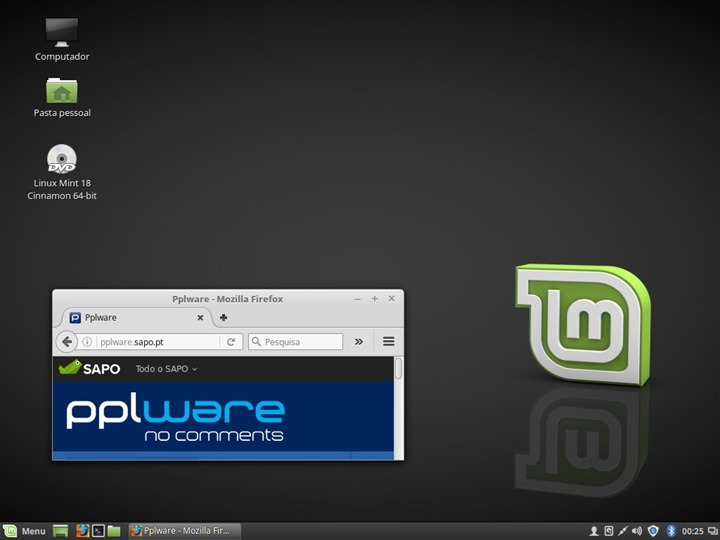Image resolution: width=720 pixels, height=540 pixels.
Task: Click the Firefox page vertical scrollbar
Action: [399, 408]
